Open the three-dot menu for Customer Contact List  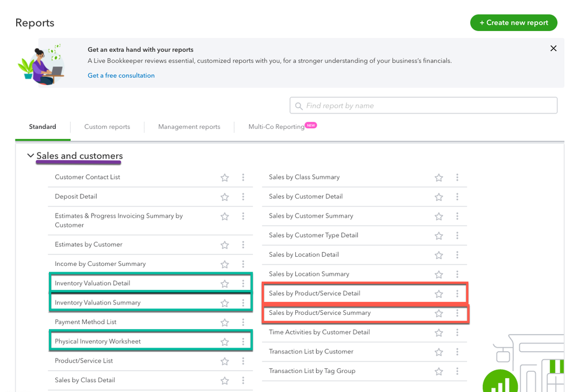tap(243, 177)
